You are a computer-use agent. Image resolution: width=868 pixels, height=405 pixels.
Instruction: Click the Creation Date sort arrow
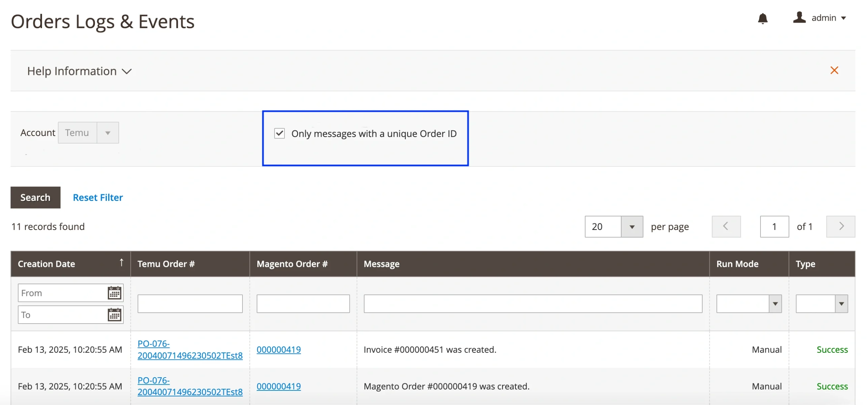[121, 263]
